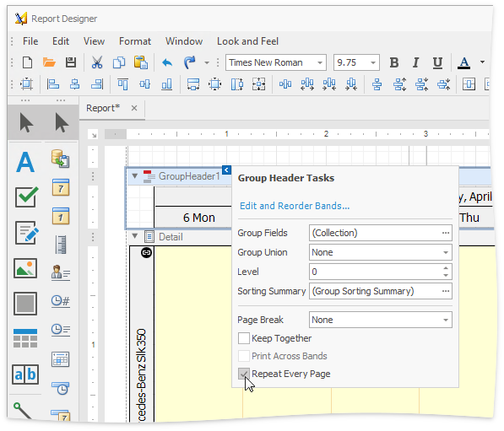Open the font color dropdown arrow

pyautogui.click(x=482, y=62)
